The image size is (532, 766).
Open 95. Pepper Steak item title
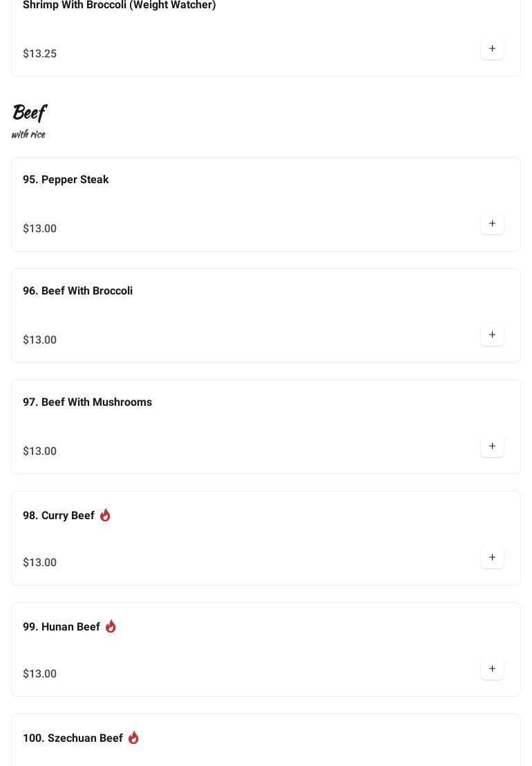(x=66, y=180)
